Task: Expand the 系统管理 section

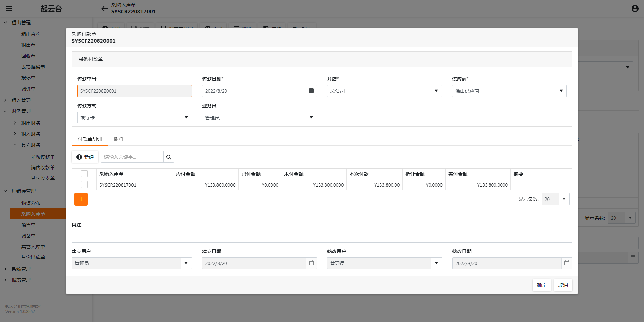Action: (x=5, y=269)
